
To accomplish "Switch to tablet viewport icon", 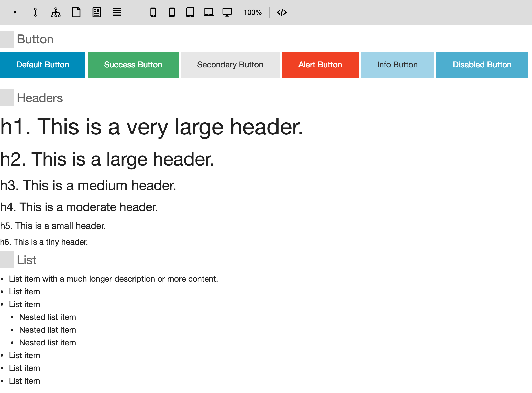I will click(190, 12).
